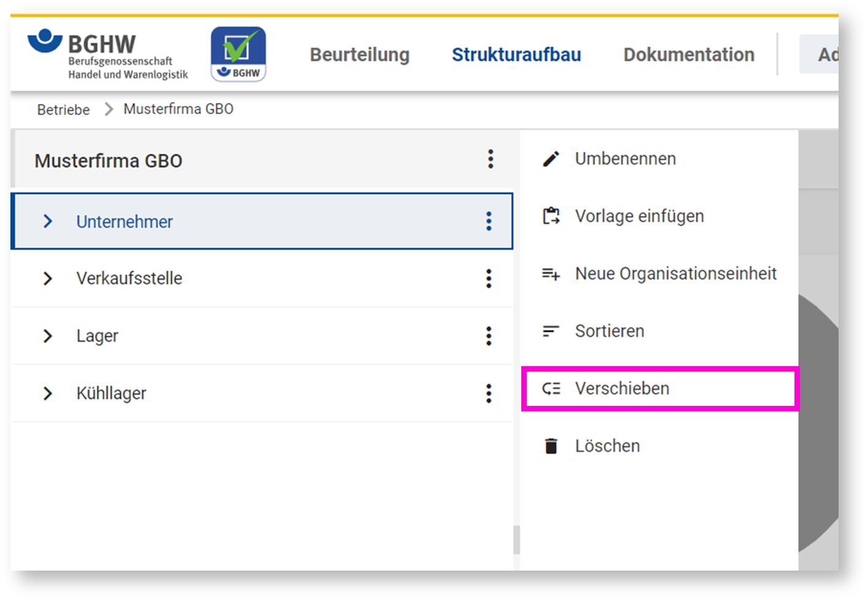The width and height of the screenshot is (868, 600).
Task: Choose Neue Organisationseinheit menu entry
Action: tap(675, 274)
